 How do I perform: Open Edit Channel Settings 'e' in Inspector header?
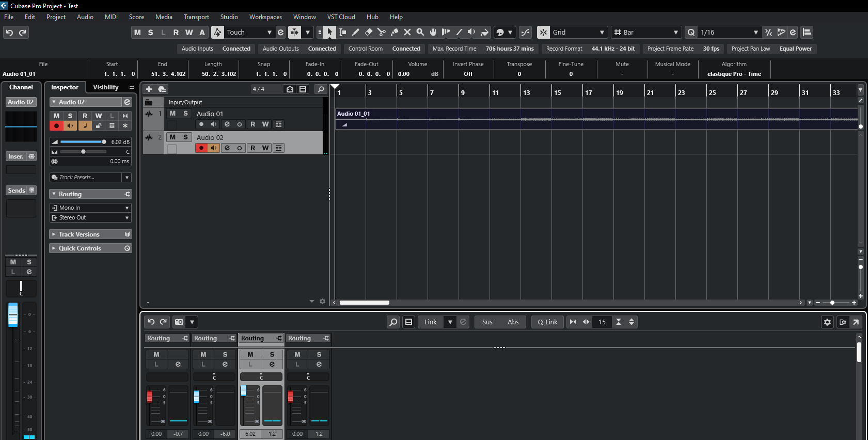click(127, 102)
